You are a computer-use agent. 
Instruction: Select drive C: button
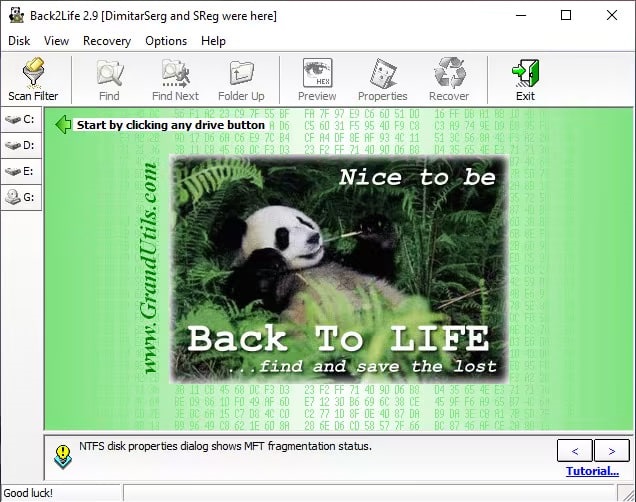tap(21, 119)
